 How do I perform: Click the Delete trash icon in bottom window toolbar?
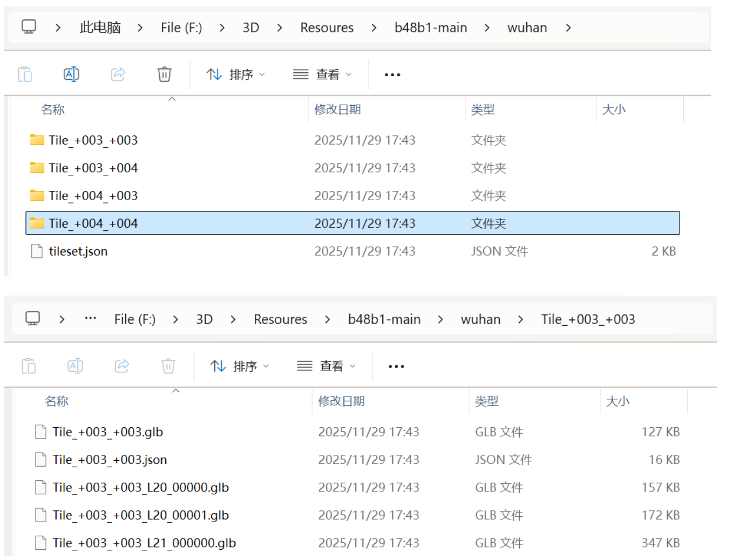click(168, 366)
